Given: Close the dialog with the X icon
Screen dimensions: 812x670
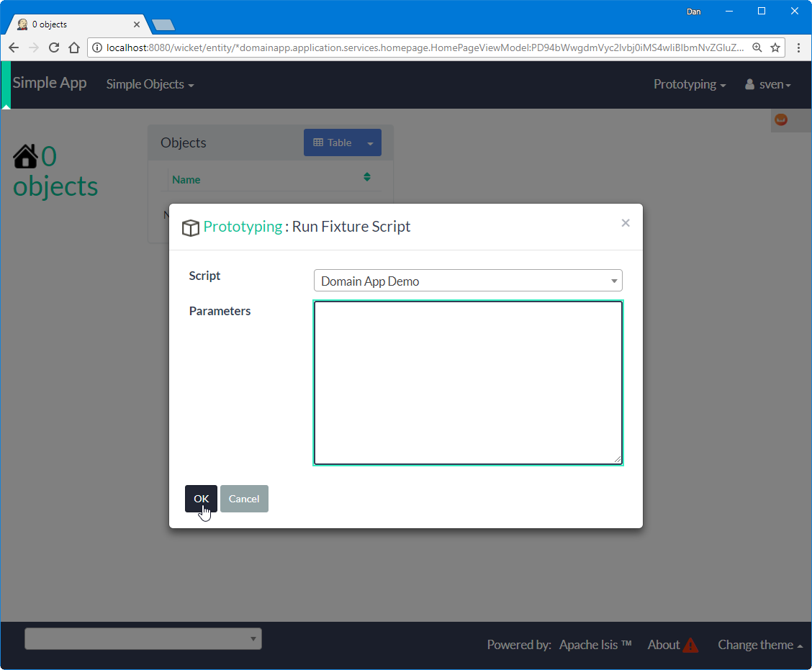Looking at the screenshot, I should pos(625,223).
